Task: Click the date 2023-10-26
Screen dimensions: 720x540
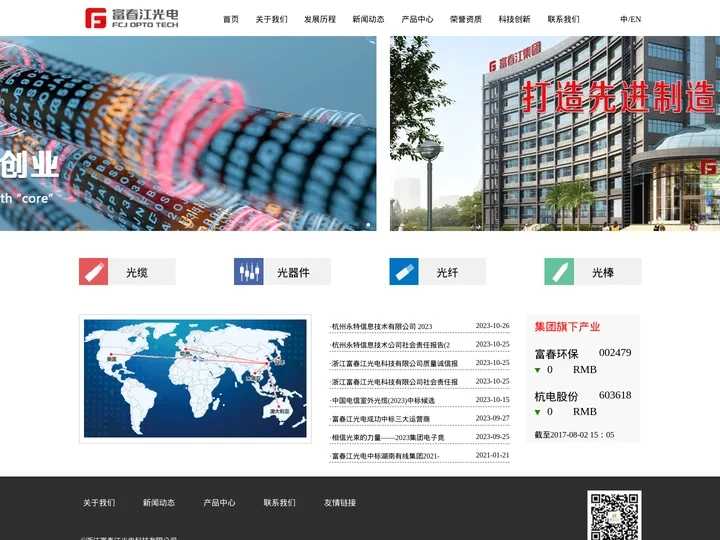Action: click(492, 326)
